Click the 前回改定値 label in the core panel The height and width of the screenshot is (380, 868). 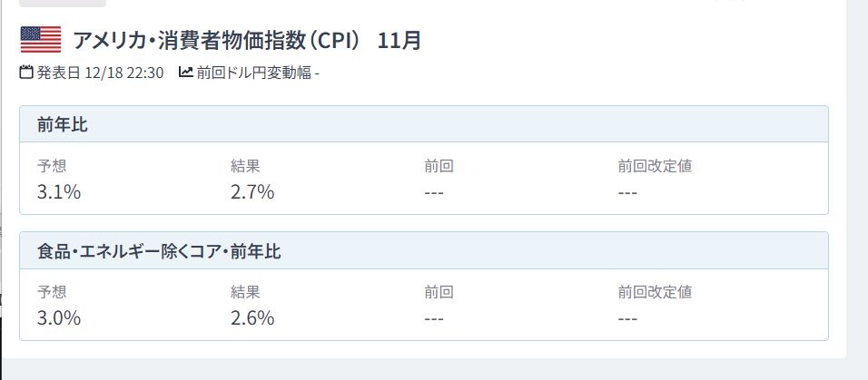click(x=656, y=292)
